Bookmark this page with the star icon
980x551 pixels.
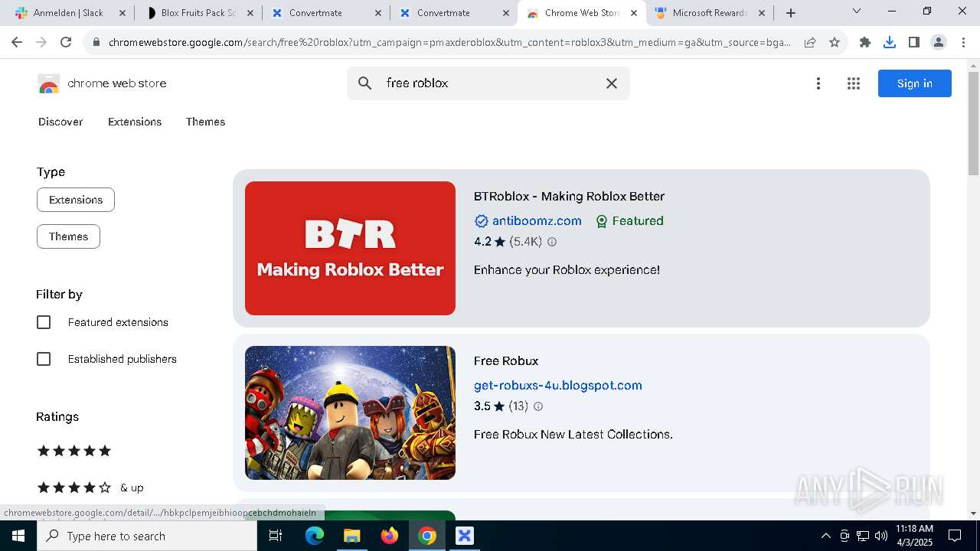click(835, 42)
